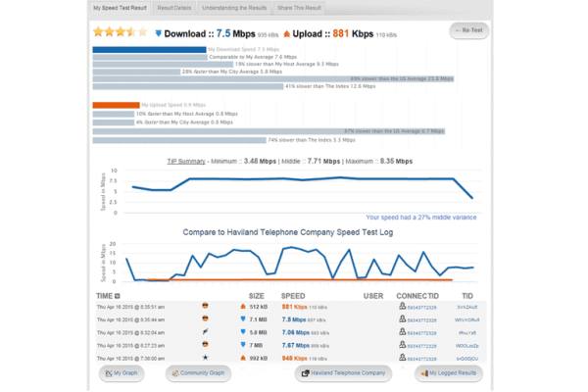Open the Understanding the Results tab
The height and width of the screenshot is (392, 588).
click(x=232, y=7)
